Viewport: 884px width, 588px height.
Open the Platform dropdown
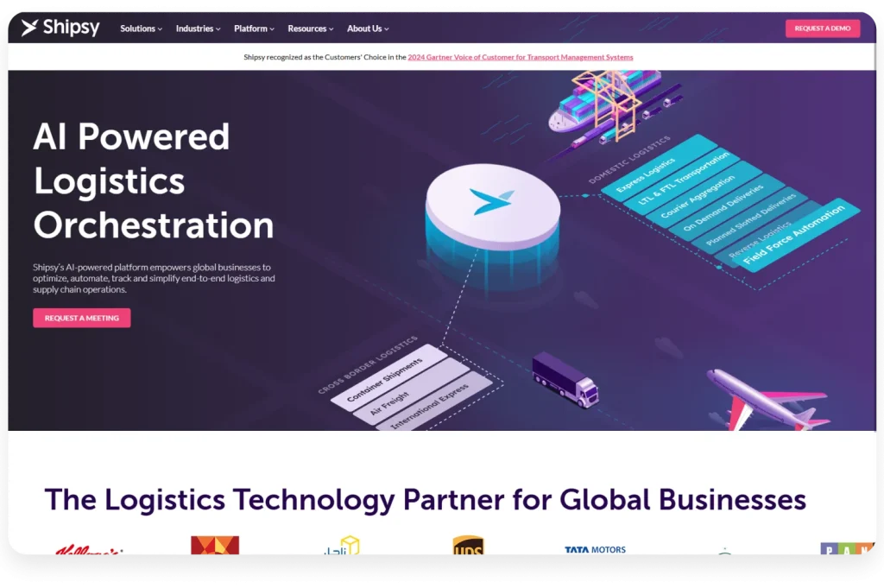[x=254, y=28]
